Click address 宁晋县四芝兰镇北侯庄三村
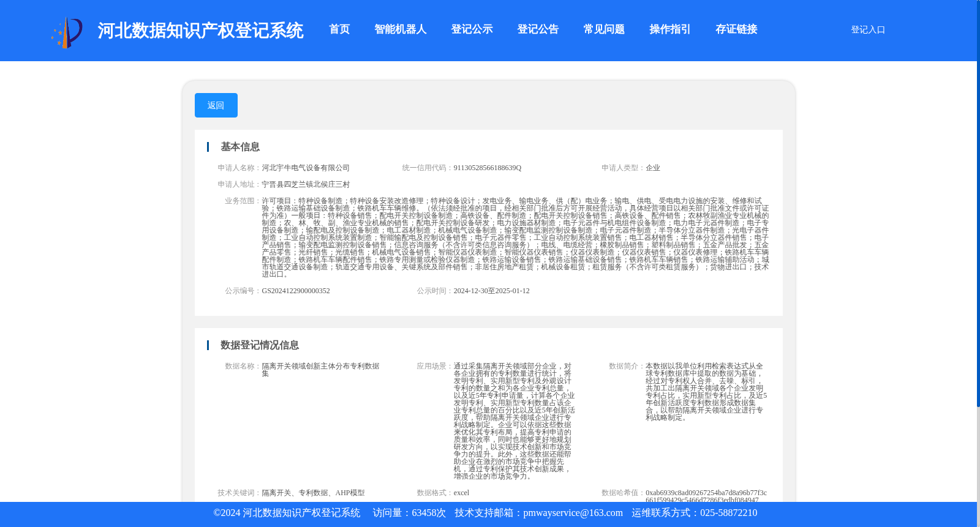980x527 pixels. tap(306, 184)
